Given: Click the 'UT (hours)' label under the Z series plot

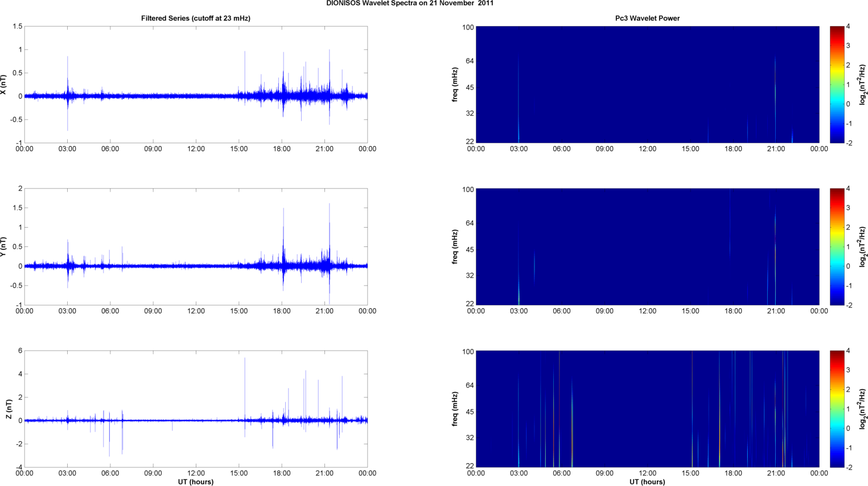Looking at the screenshot, I should pyautogui.click(x=196, y=482).
